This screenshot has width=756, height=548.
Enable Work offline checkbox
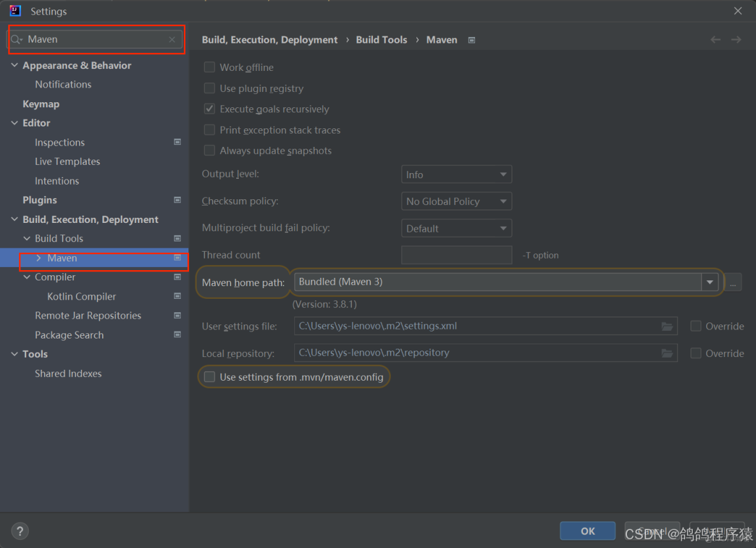pyautogui.click(x=209, y=67)
